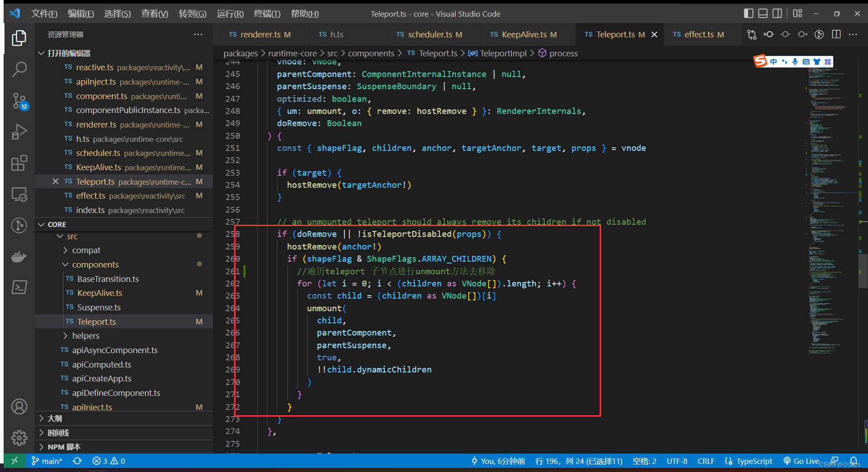
Task: Click Go Live in status bar
Action: point(805,461)
